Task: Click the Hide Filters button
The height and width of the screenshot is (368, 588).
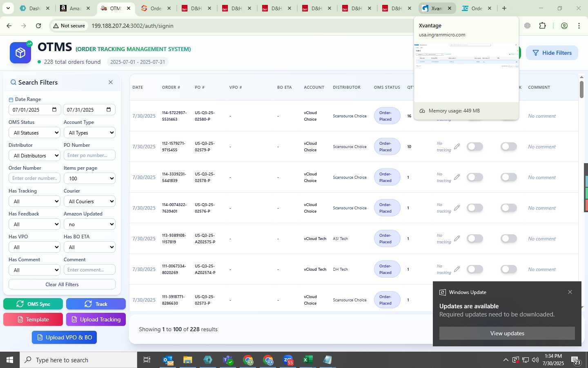Action: 552,53
